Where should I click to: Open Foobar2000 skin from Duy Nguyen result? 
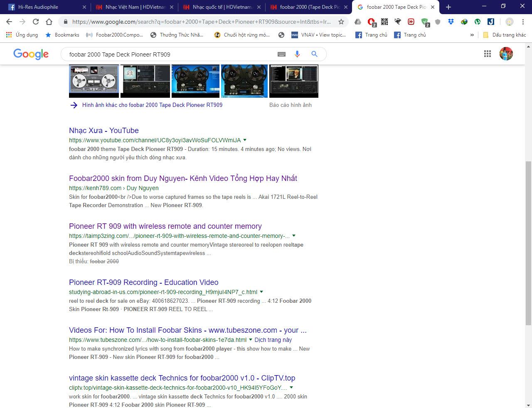pos(183,178)
